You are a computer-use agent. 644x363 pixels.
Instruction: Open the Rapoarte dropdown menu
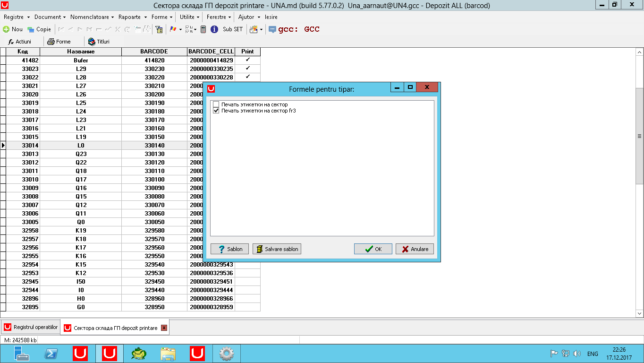[x=132, y=17]
